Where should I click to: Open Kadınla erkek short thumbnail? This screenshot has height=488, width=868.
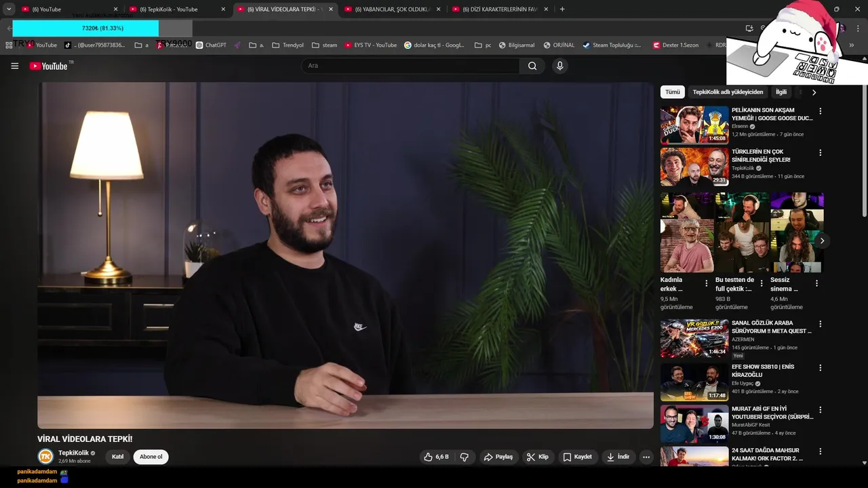(x=687, y=232)
